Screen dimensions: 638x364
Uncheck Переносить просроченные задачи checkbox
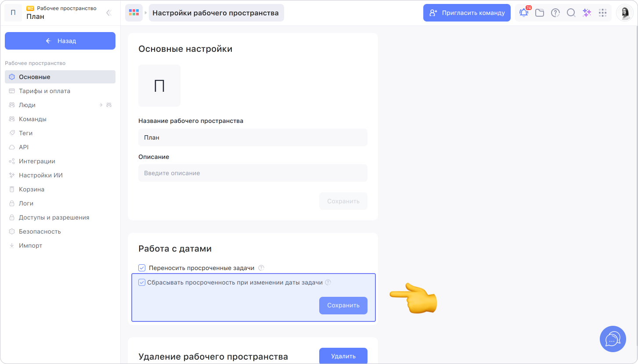pyautogui.click(x=142, y=268)
